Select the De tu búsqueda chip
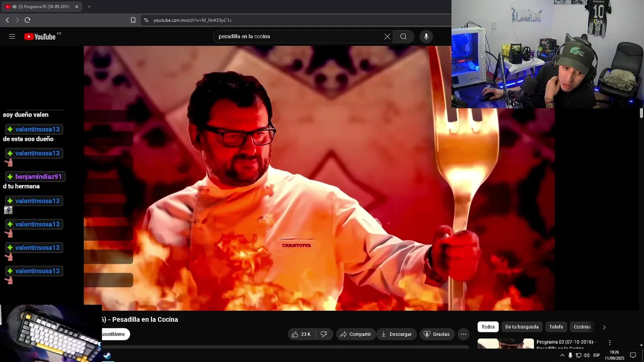The width and height of the screenshot is (644, 362). point(522,327)
